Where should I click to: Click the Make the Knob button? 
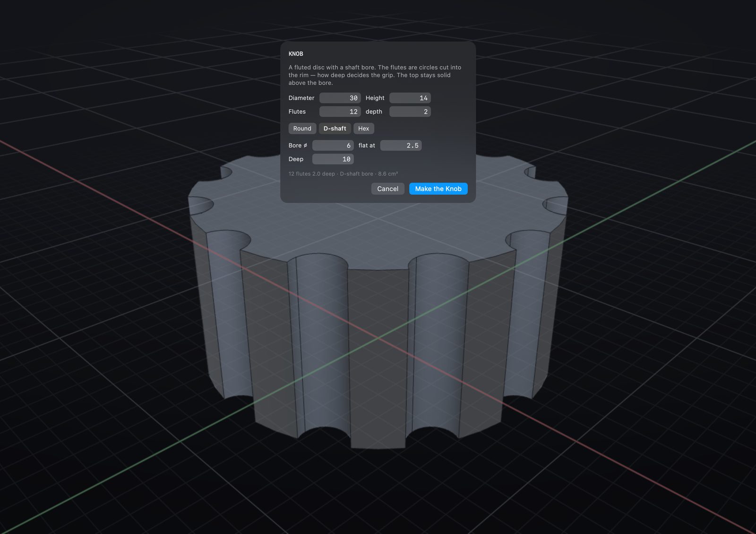pos(438,189)
